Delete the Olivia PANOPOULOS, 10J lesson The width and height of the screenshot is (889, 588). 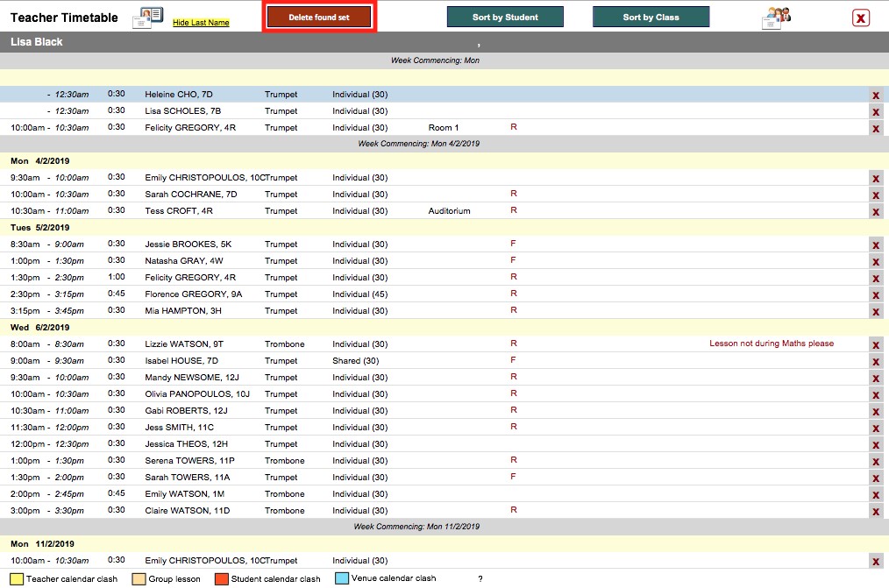[x=876, y=395]
